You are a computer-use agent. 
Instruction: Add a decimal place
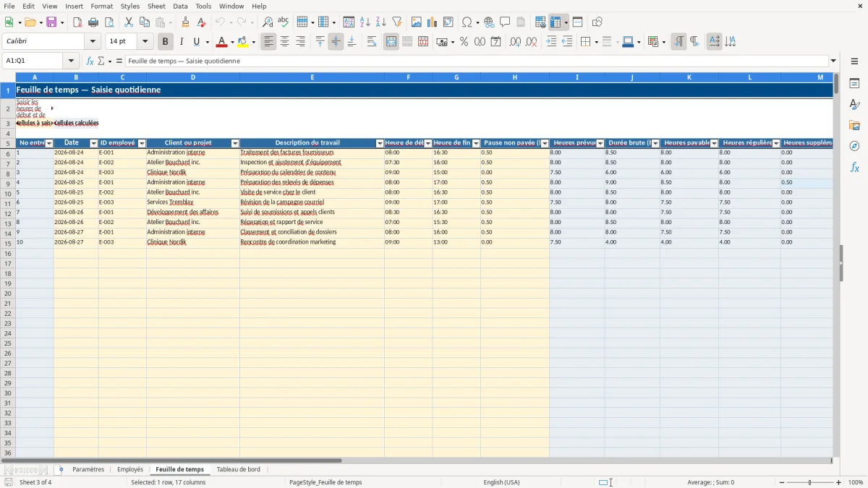(516, 42)
